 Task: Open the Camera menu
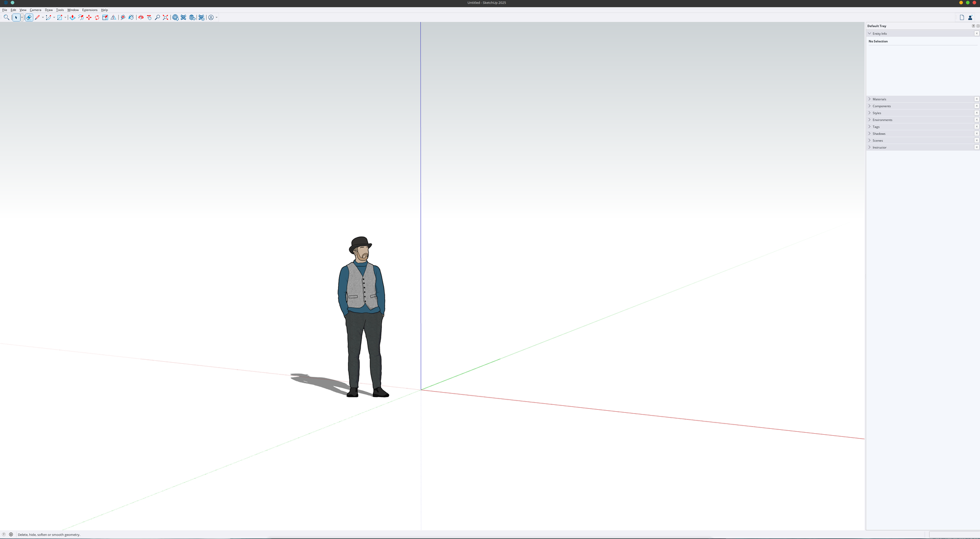click(35, 10)
